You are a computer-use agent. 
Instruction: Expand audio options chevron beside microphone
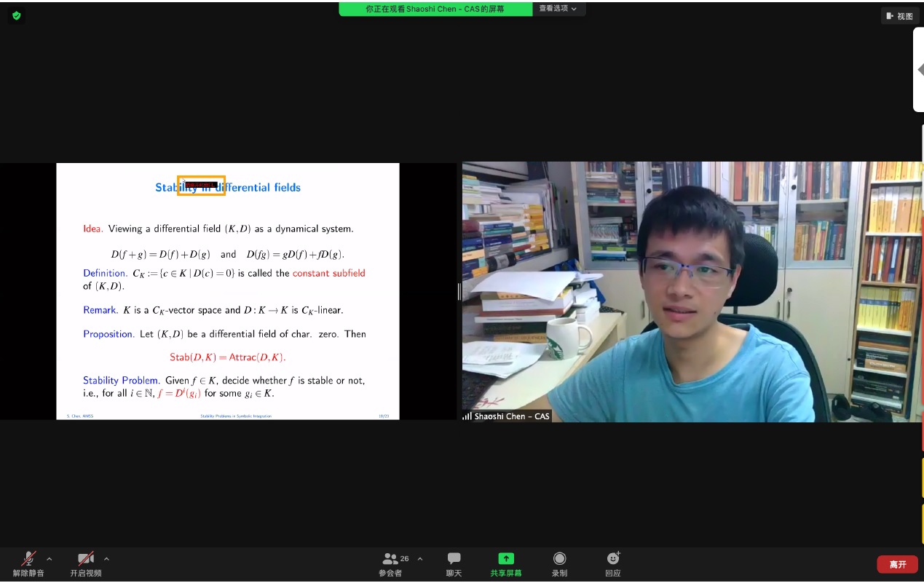coord(50,559)
